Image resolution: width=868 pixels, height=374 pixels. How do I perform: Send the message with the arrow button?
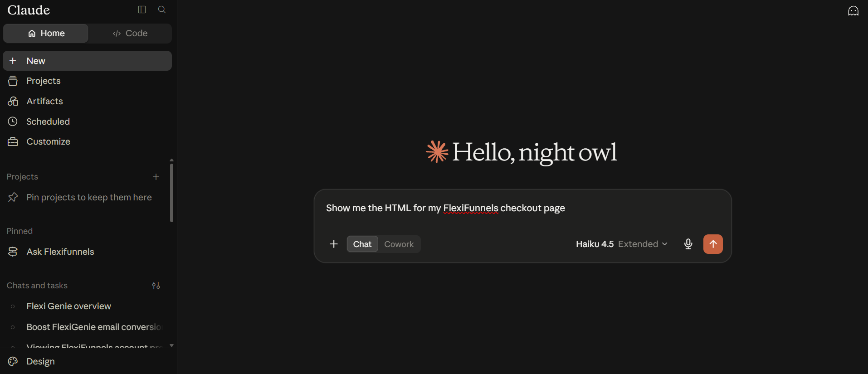pos(713,244)
